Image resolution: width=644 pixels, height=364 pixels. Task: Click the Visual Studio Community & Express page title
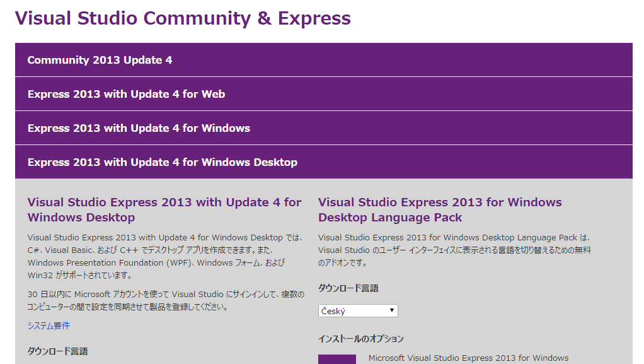(183, 18)
